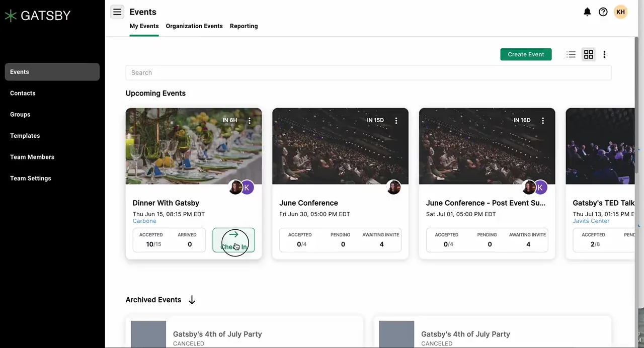This screenshot has height=348, width=644.
Task: Open Organization Events tab
Action: (x=194, y=26)
